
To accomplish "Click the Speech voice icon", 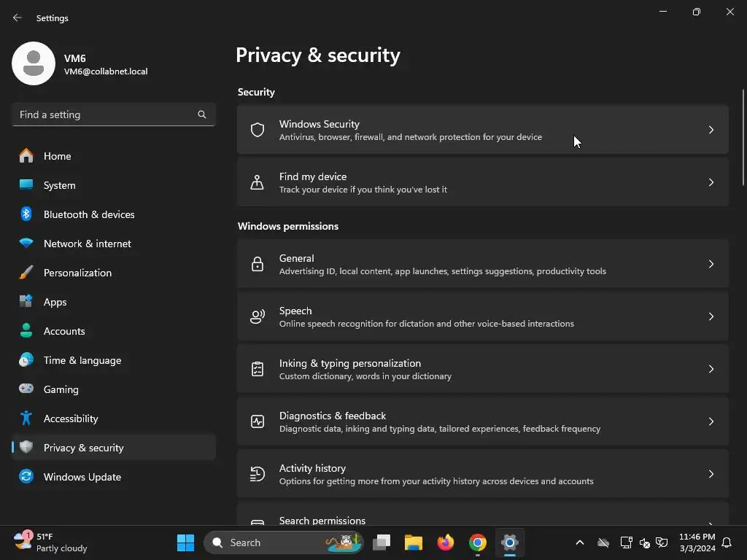I will pyautogui.click(x=258, y=316).
